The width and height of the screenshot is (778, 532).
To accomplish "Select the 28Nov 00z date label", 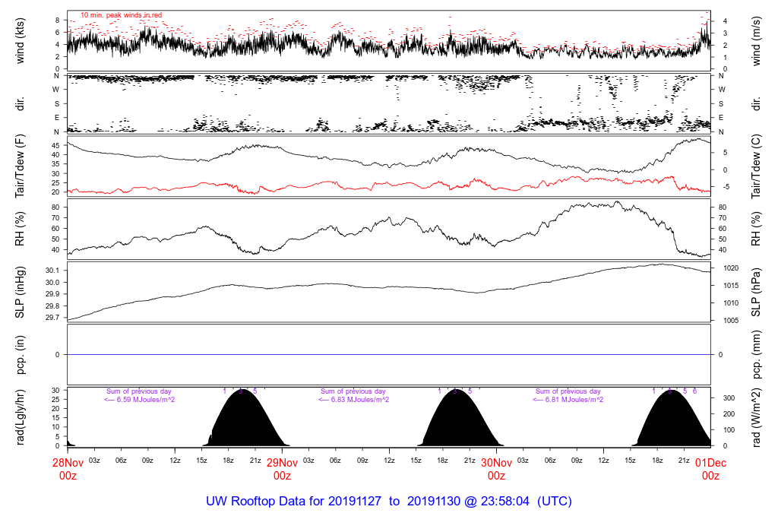I will tap(68, 468).
